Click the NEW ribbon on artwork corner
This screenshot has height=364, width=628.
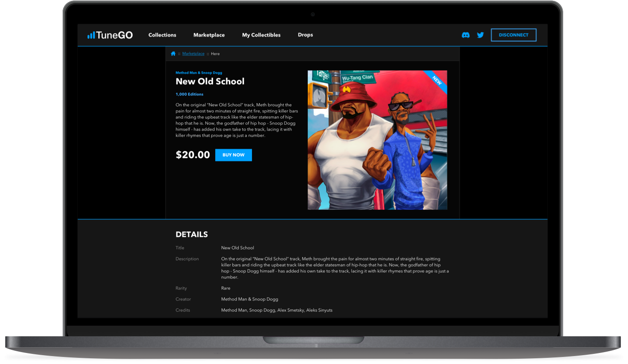click(437, 80)
